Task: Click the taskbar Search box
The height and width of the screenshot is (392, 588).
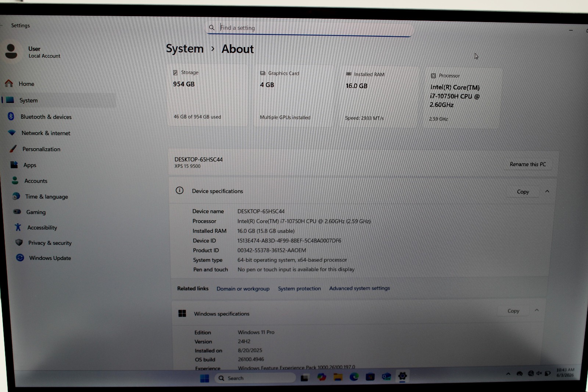Action: 255,378
